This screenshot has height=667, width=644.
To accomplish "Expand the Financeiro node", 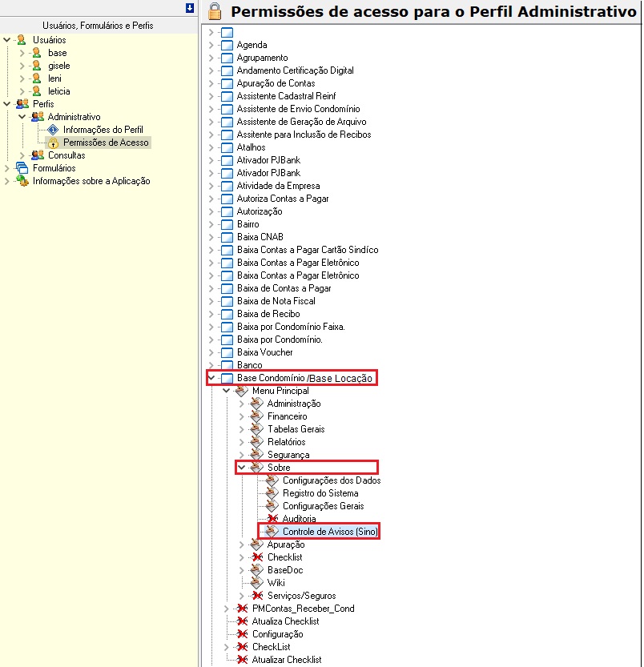I will pos(242,416).
